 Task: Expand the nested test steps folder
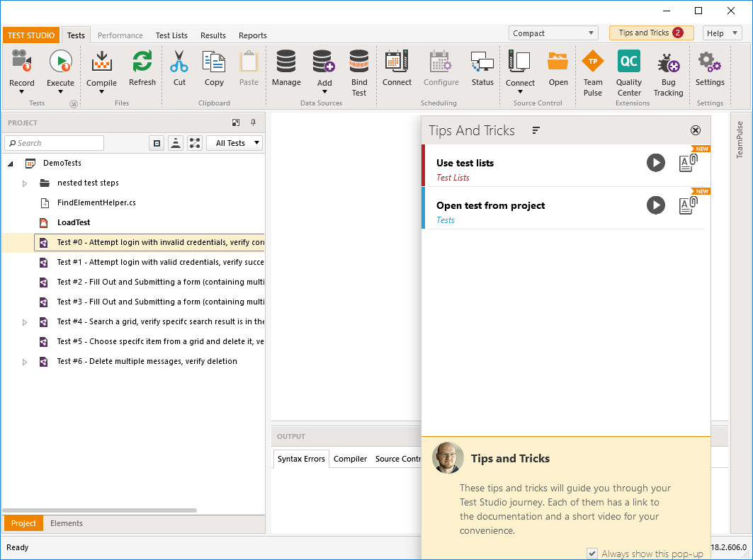click(x=24, y=183)
